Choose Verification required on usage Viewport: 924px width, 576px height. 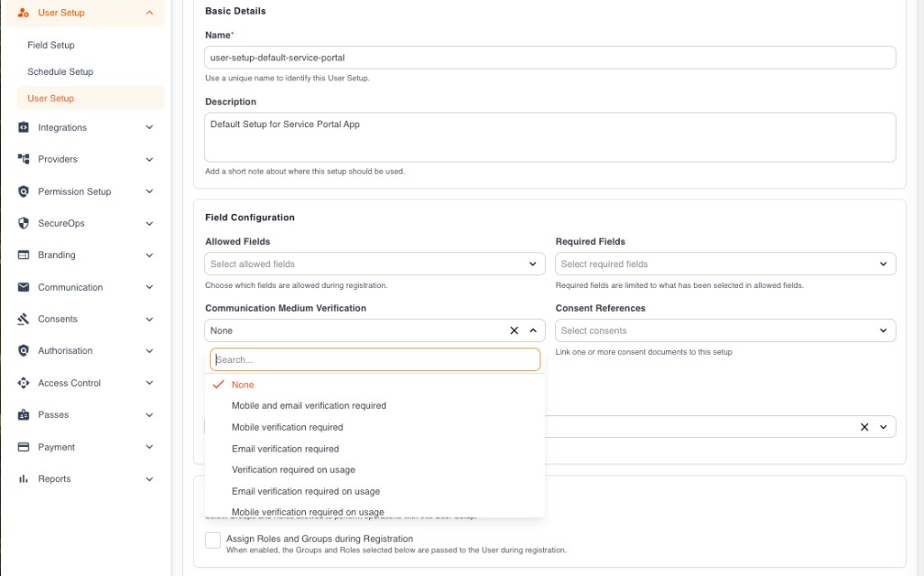(x=374, y=469)
